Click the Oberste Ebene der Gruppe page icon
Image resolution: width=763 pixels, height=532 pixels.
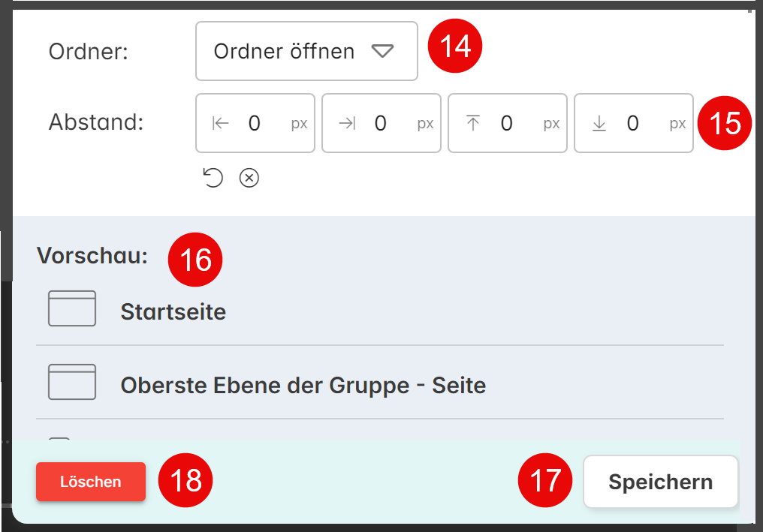point(72,382)
